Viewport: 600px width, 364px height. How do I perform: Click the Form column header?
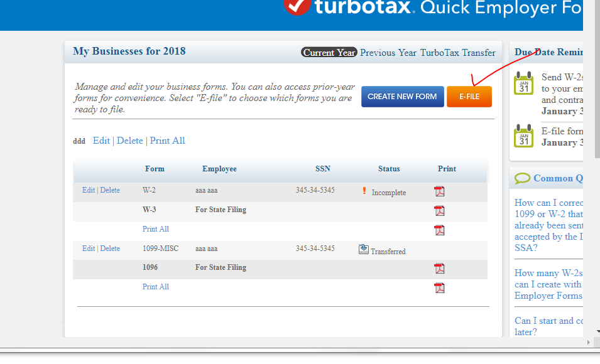(x=155, y=169)
